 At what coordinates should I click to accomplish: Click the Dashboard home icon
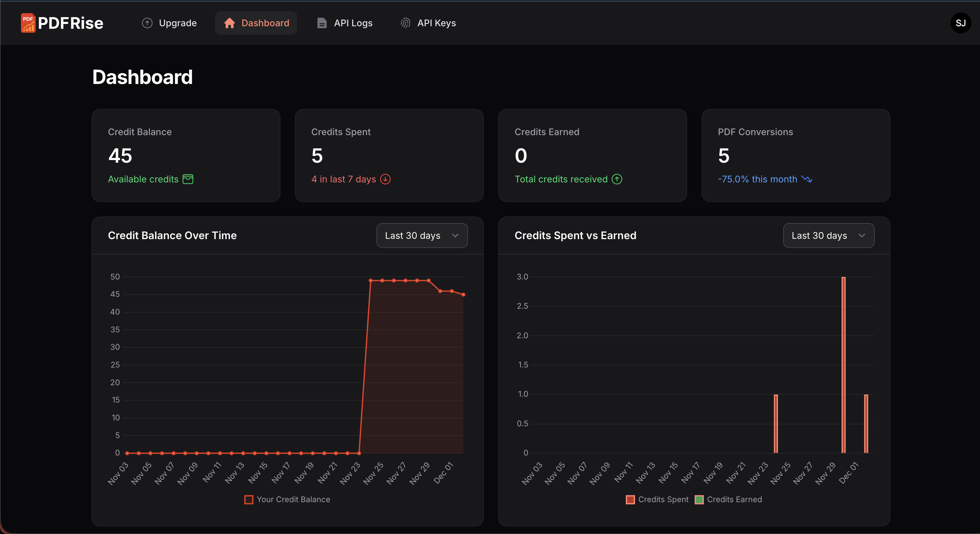[x=229, y=23]
